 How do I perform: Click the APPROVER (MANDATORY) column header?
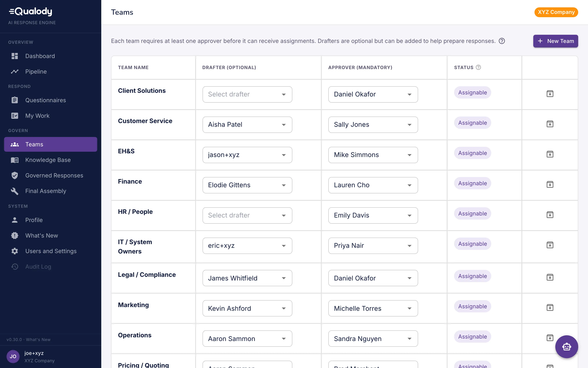click(x=360, y=67)
